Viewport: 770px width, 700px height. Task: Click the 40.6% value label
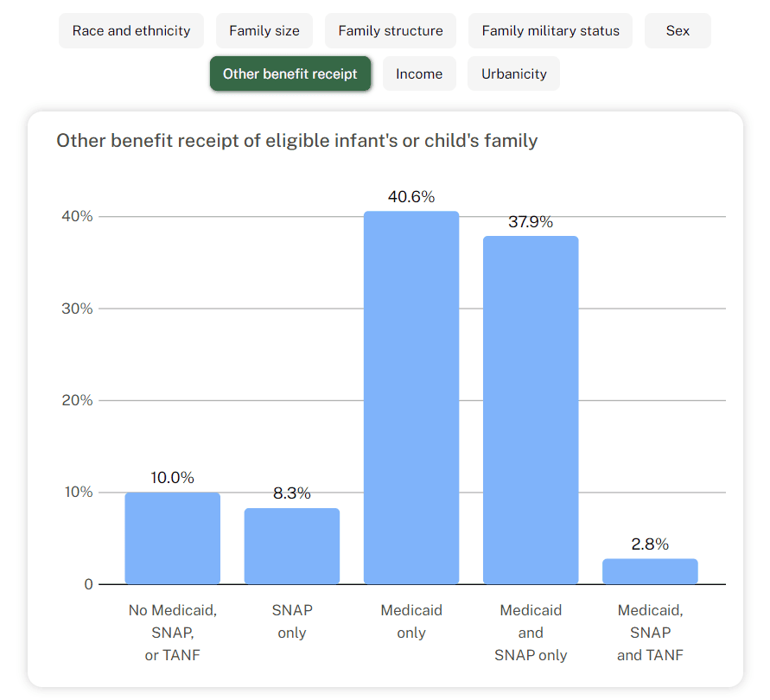pyautogui.click(x=411, y=197)
